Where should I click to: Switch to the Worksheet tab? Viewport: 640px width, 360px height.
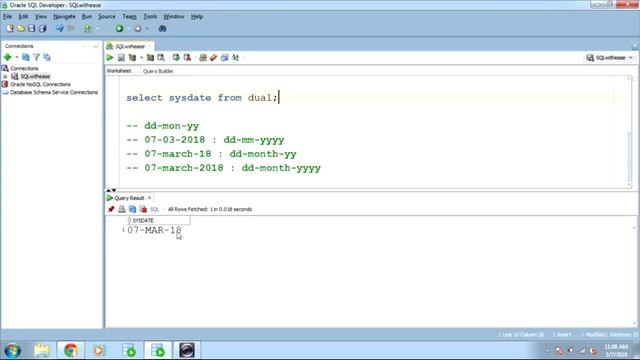[x=119, y=71]
